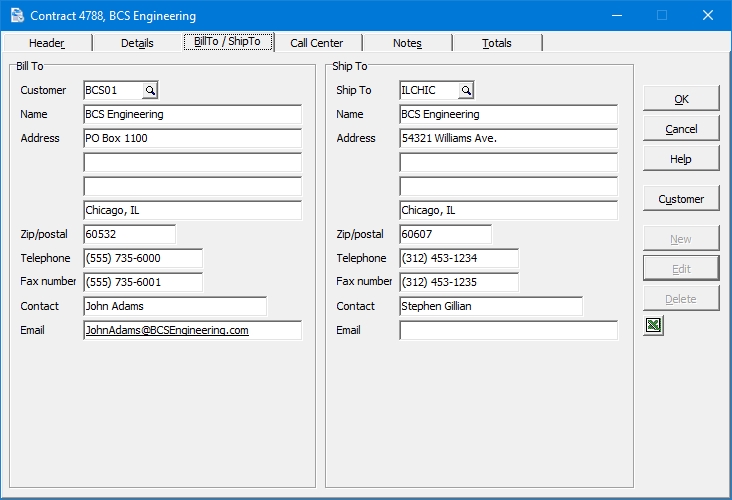Click the third Bill To address line
The width and height of the screenshot is (732, 500).
click(193, 186)
